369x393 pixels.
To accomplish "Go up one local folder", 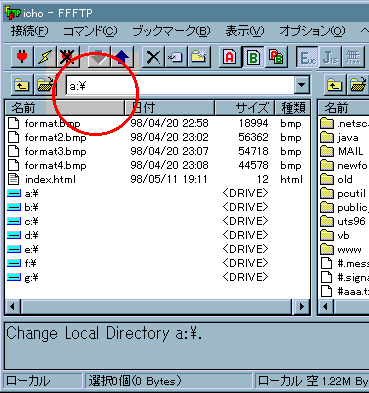I will pyautogui.click(x=22, y=85).
